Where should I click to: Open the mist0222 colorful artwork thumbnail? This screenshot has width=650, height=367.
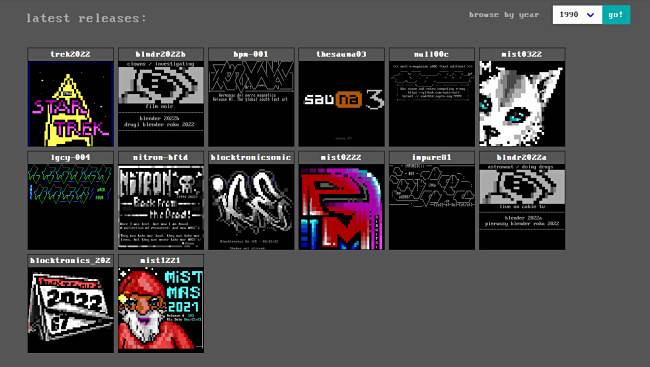click(342, 207)
